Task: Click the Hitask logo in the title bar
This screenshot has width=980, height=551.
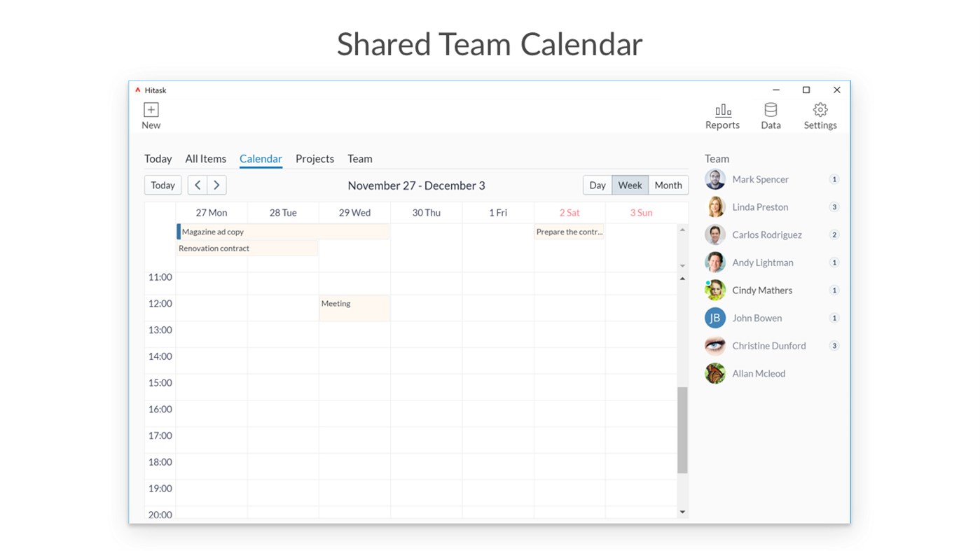Action: pos(139,90)
